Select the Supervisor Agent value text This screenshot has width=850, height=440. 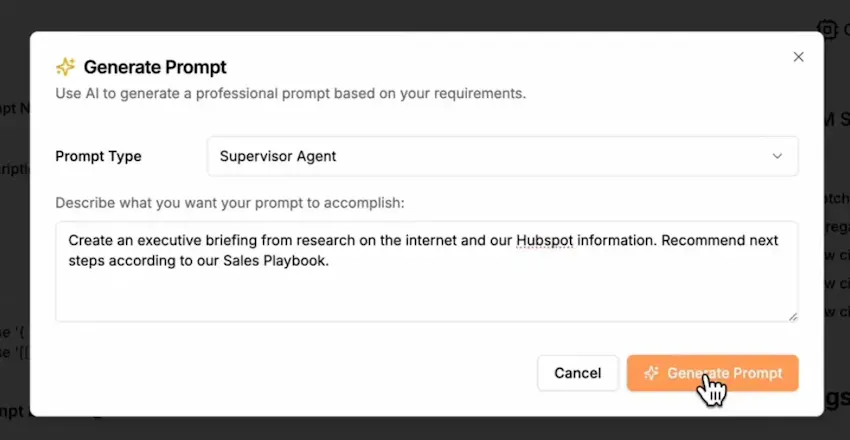pyautogui.click(x=278, y=156)
